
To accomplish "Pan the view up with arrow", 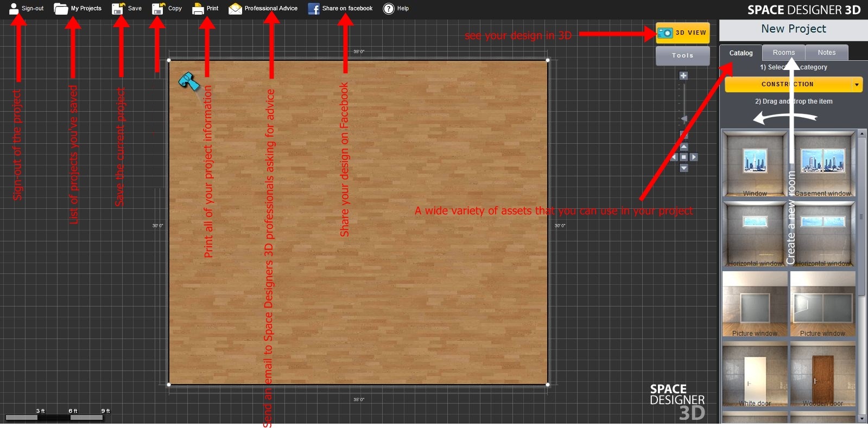I will 684,147.
